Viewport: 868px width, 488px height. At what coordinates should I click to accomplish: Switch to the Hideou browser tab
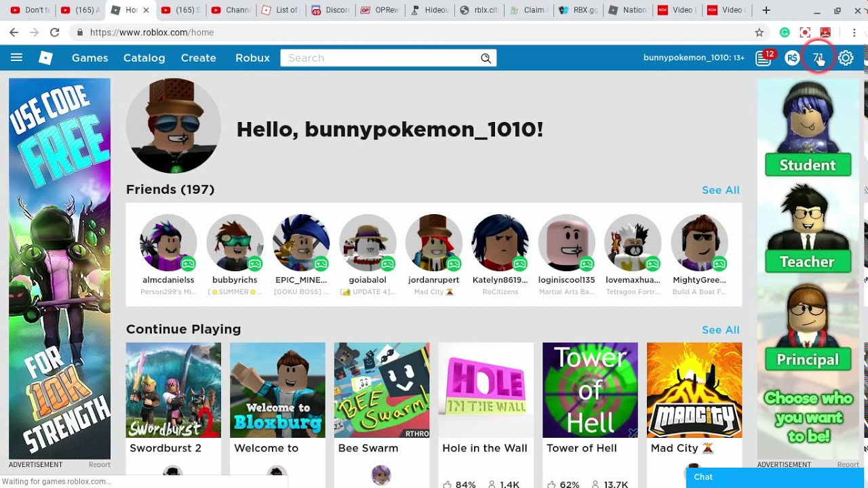[429, 10]
